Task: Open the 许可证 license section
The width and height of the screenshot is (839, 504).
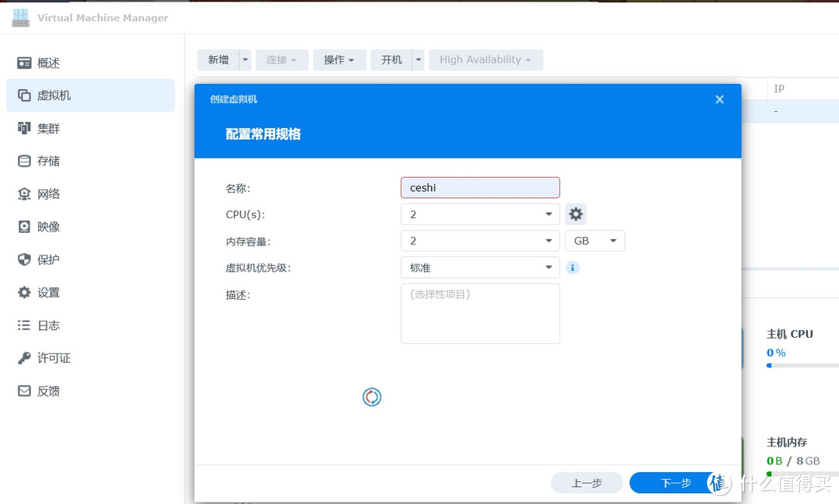Action: click(50, 358)
